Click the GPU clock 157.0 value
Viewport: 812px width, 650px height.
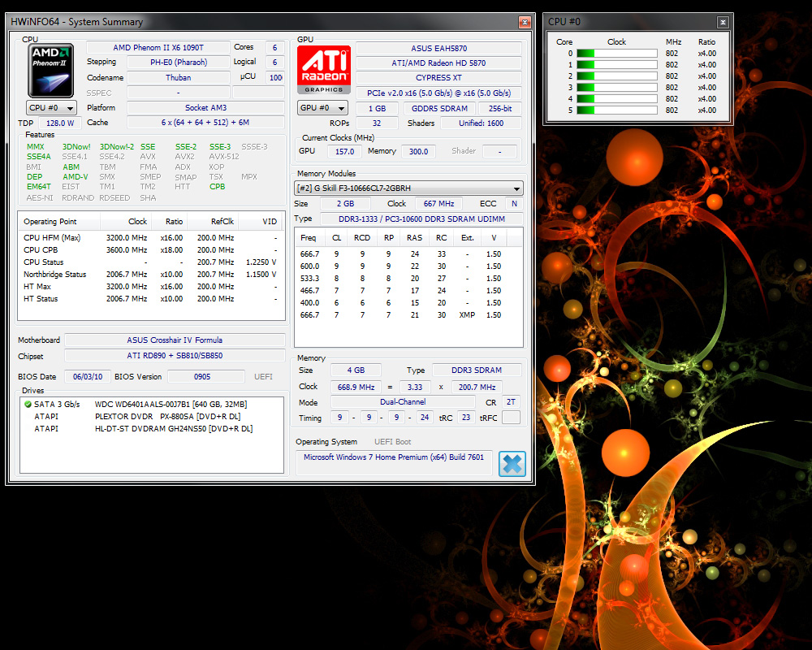click(x=344, y=151)
